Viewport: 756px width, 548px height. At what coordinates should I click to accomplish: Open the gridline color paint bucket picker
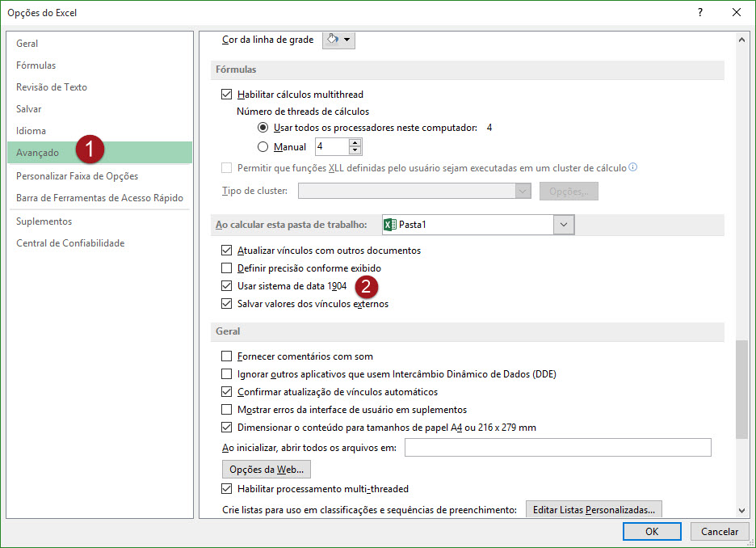point(338,40)
